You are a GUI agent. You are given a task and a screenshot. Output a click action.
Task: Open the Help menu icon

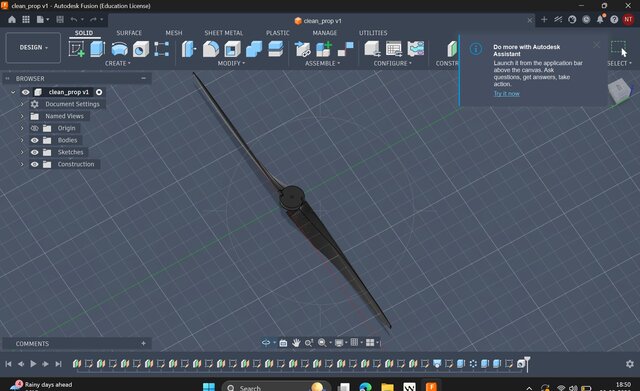pos(614,19)
